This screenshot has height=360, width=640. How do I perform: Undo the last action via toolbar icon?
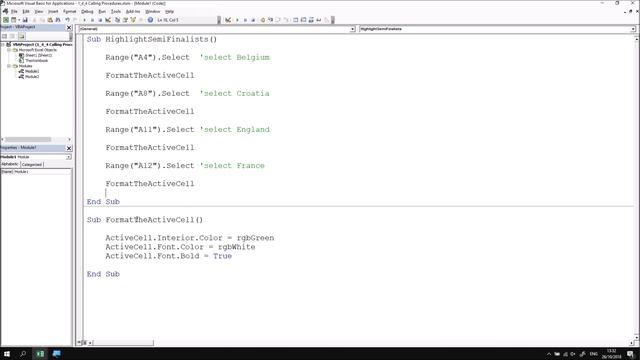pyautogui.click(x=67, y=20)
